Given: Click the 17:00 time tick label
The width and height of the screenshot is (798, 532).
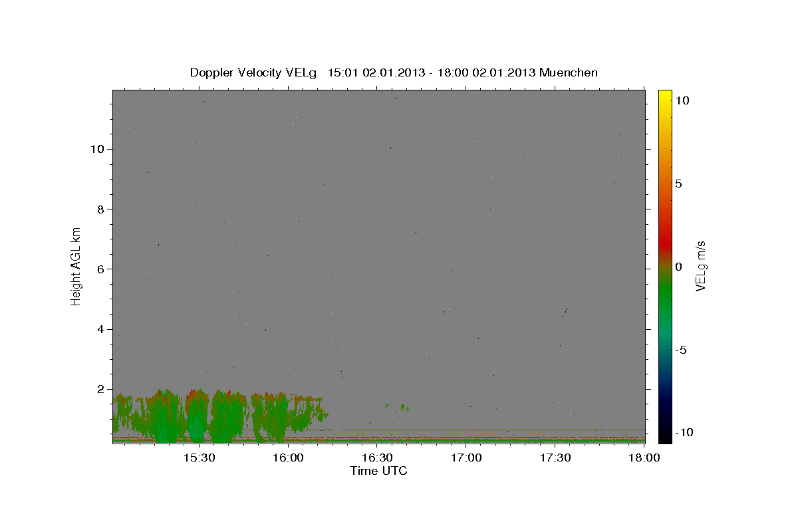Looking at the screenshot, I should (x=466, y=458).
